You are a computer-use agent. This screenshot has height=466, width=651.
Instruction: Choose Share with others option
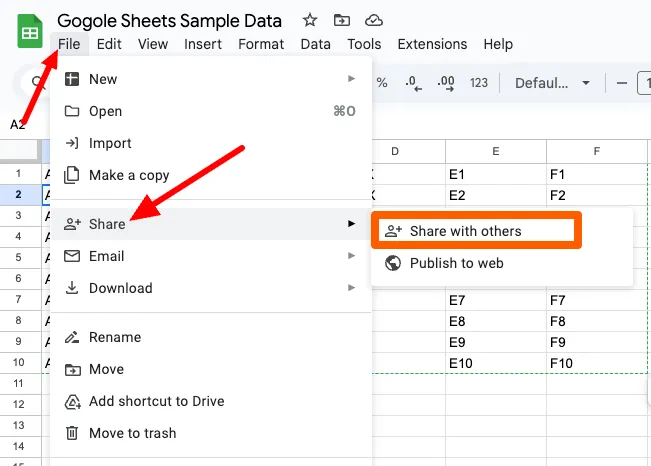465,231
